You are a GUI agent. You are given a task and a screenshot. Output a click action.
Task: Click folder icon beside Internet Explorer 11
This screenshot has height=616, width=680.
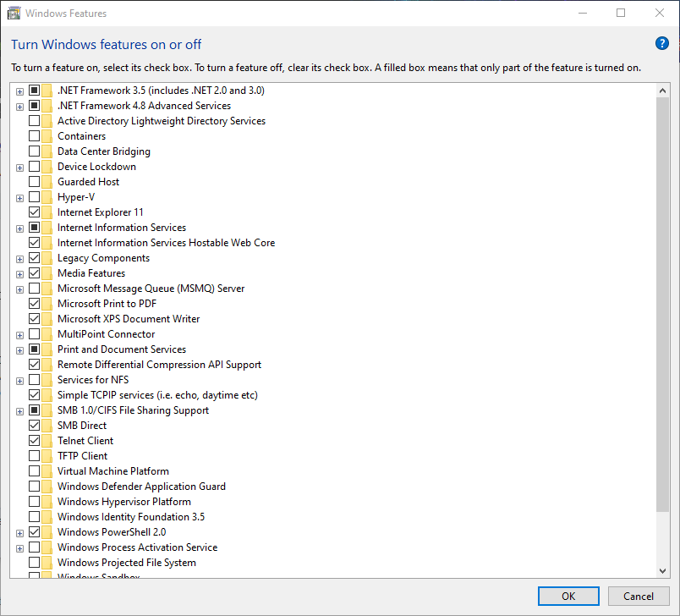click(x=47, y=212)
